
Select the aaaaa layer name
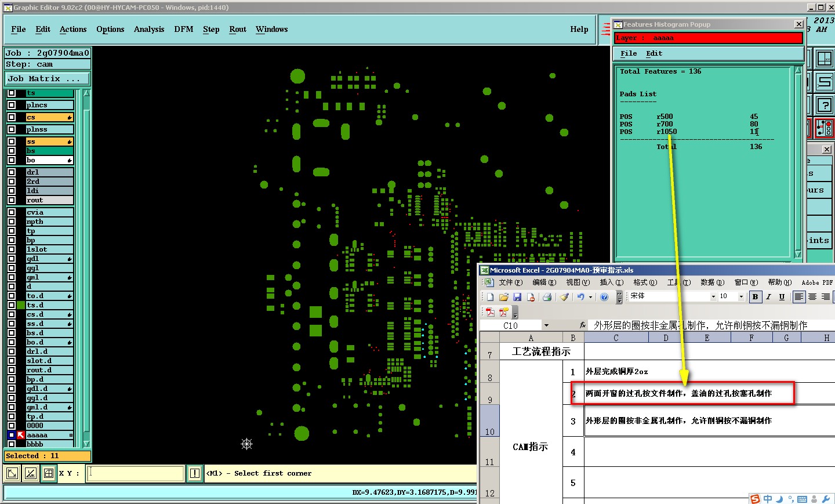coord(37,435)
